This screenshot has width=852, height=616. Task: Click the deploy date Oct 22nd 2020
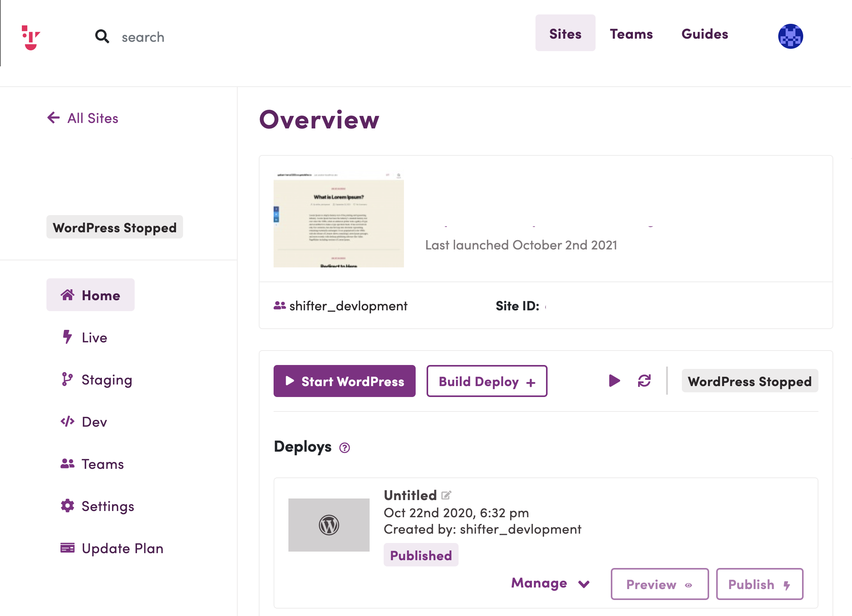(x=456, y=513)
